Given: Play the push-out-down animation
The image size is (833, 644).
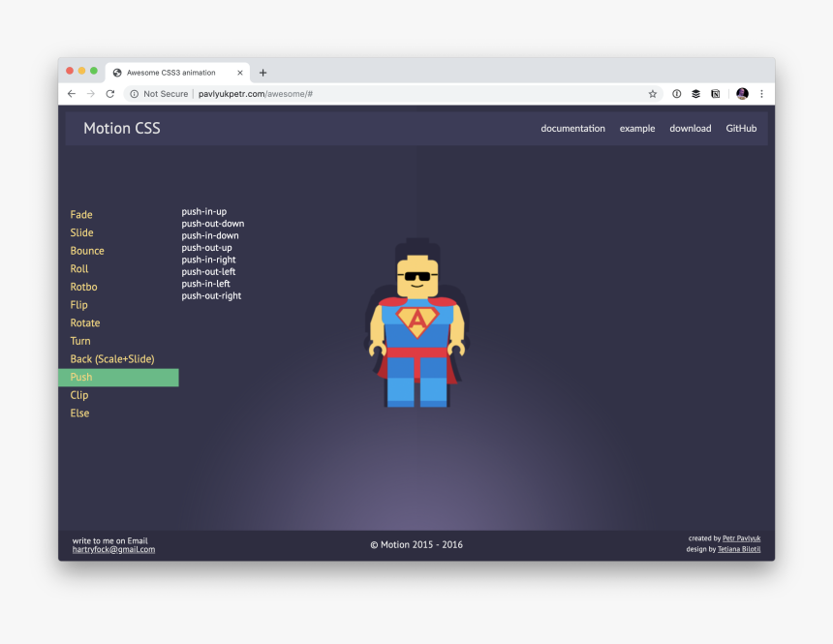Looking at the screenshot, I should 213,224.
